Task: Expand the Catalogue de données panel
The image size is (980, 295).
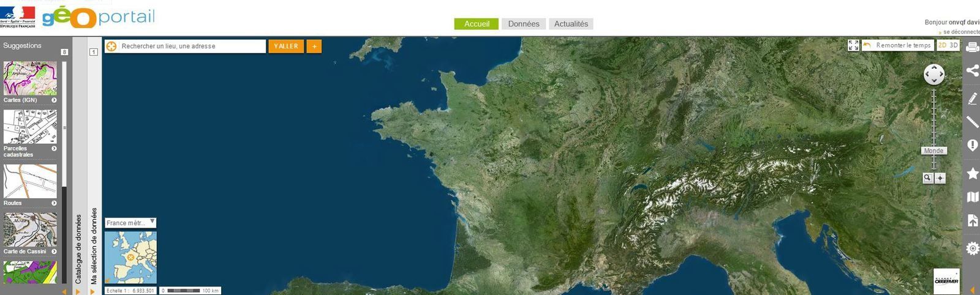Action: click(x=78, y=249)
